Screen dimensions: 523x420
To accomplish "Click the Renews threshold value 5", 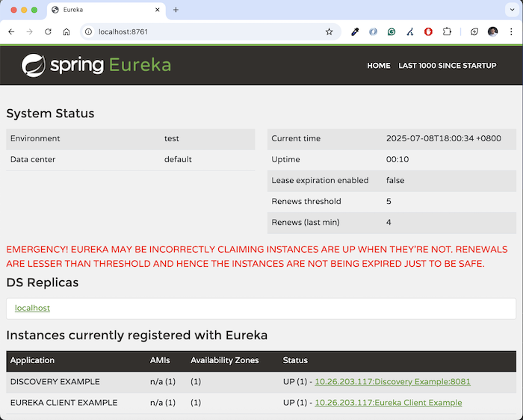I will pos(389,202).
